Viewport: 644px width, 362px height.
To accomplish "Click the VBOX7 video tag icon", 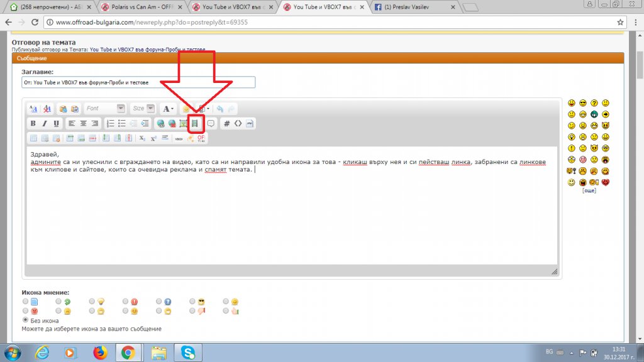I will click(179, 138).
